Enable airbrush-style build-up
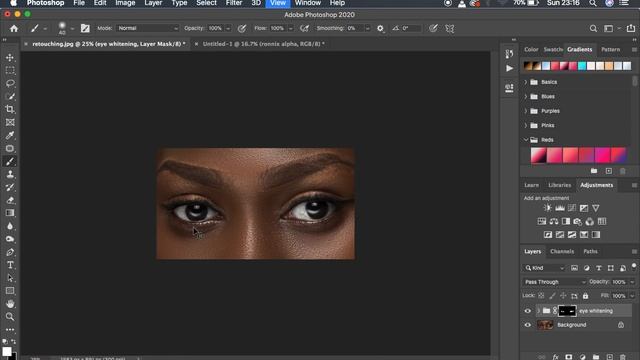Viewport: 640px width, 360px height. tap(304, 29)
